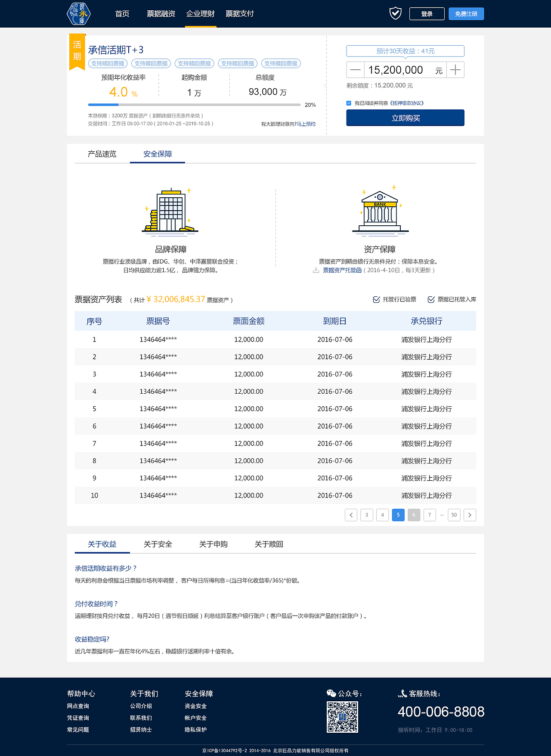This screenshot has width=551, height=756.
Task: Select current page 5
Action: 398,515
